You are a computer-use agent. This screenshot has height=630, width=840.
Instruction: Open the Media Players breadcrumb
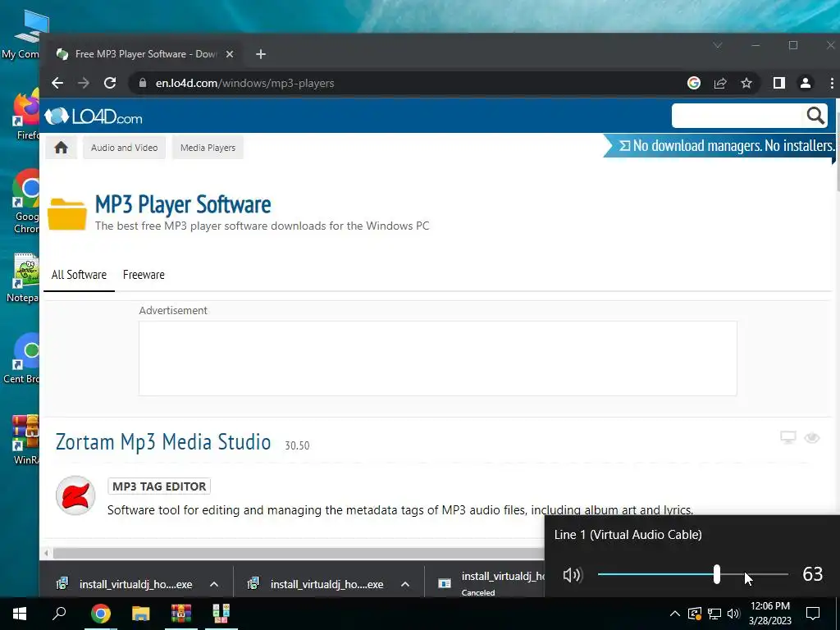pos(208,148)
